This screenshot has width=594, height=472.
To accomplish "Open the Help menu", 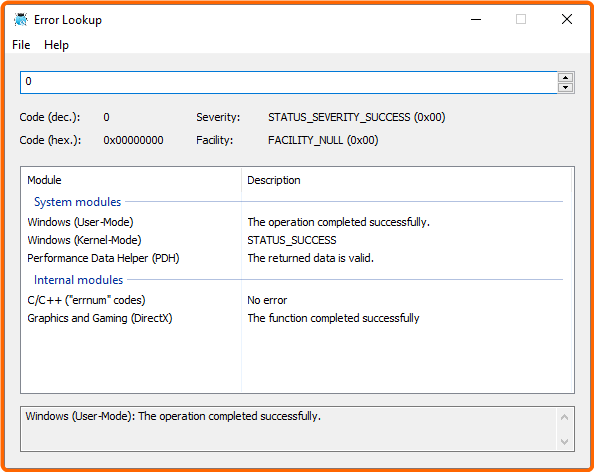I will (x=56, y=45).
